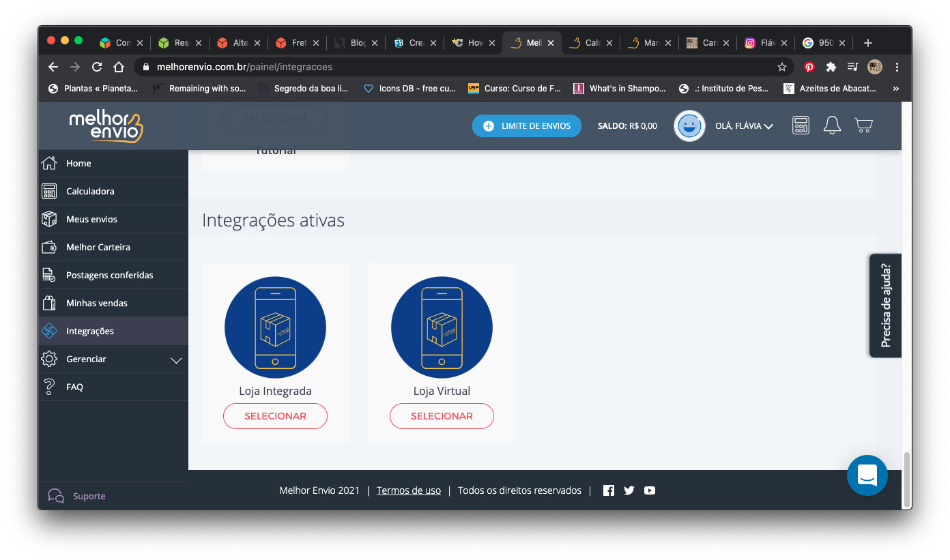Click the calculator icon in header
Viewport: 950px width, 560px height.
coord(801,126)
